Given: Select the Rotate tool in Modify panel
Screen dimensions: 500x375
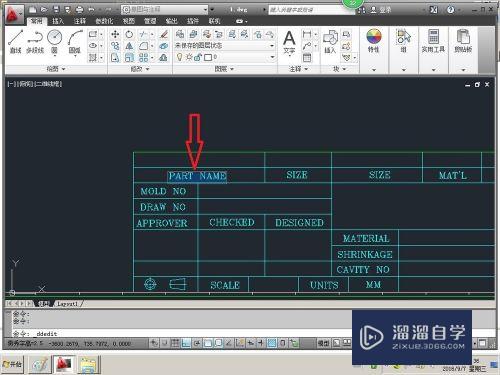Looking at the screenshot, I should coord(129,34).
